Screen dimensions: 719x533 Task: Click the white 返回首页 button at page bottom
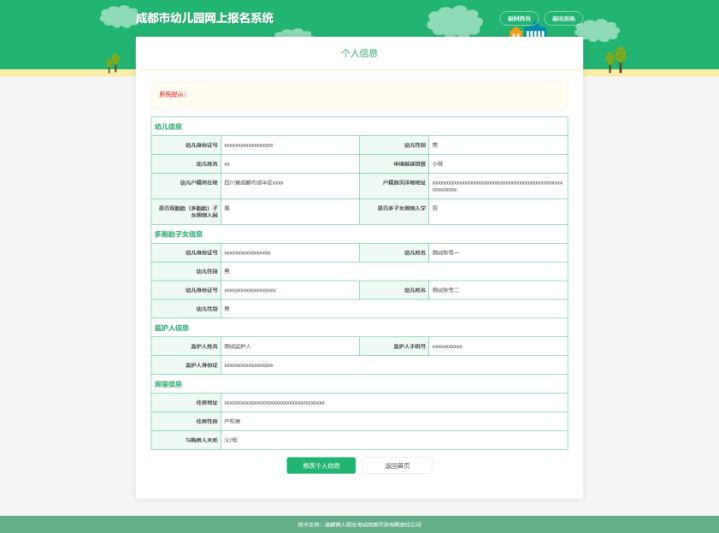(x=398, y=466)
